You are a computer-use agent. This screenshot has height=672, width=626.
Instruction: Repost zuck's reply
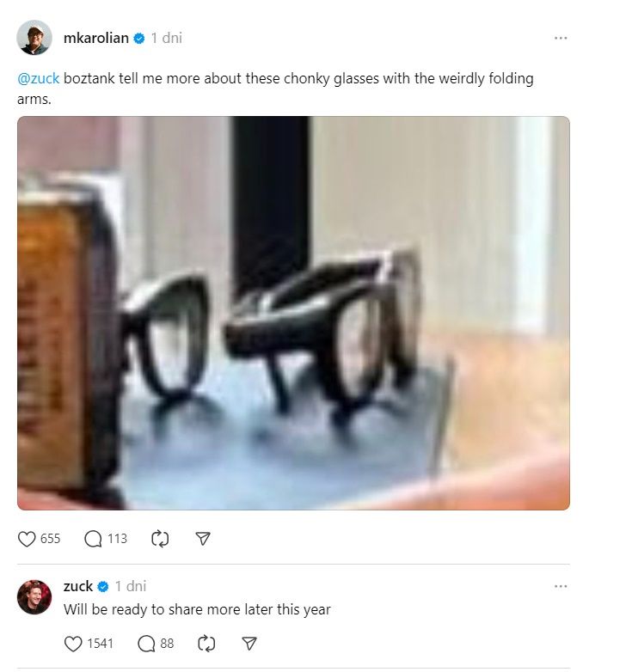pos(206,644)
